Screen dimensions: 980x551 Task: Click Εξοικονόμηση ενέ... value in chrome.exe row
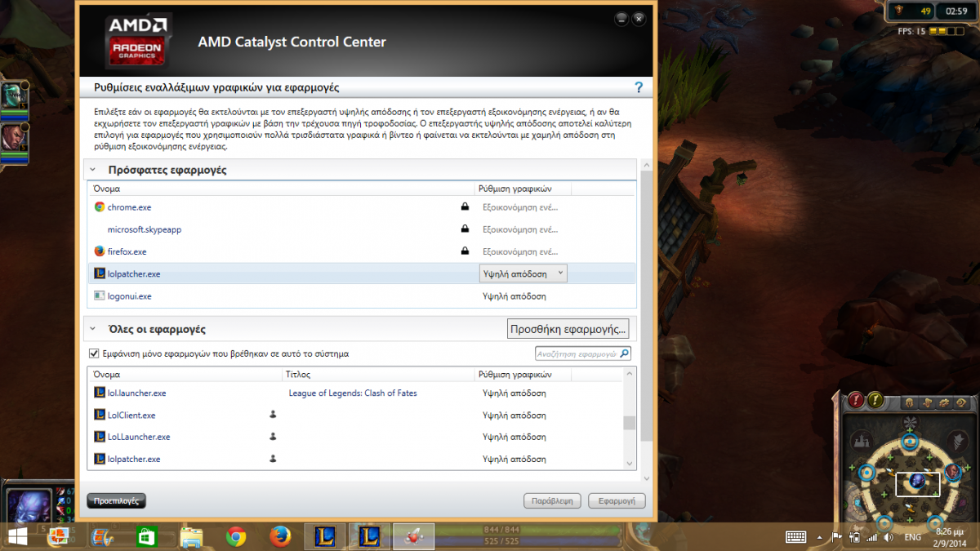(x=520, y=207)
